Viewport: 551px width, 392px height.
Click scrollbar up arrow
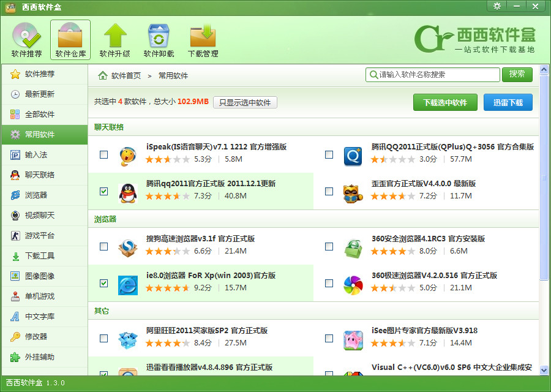[x=544, y=69]
